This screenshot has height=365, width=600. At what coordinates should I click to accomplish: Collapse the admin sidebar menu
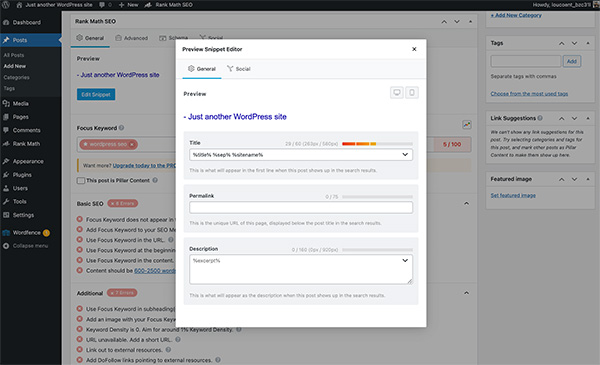(x=31, y=246)
